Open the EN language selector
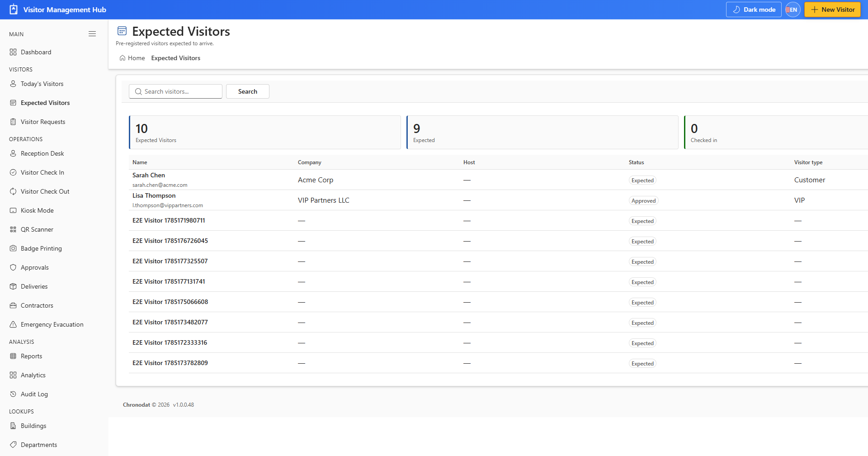868x456 pixels. (793, 9)
